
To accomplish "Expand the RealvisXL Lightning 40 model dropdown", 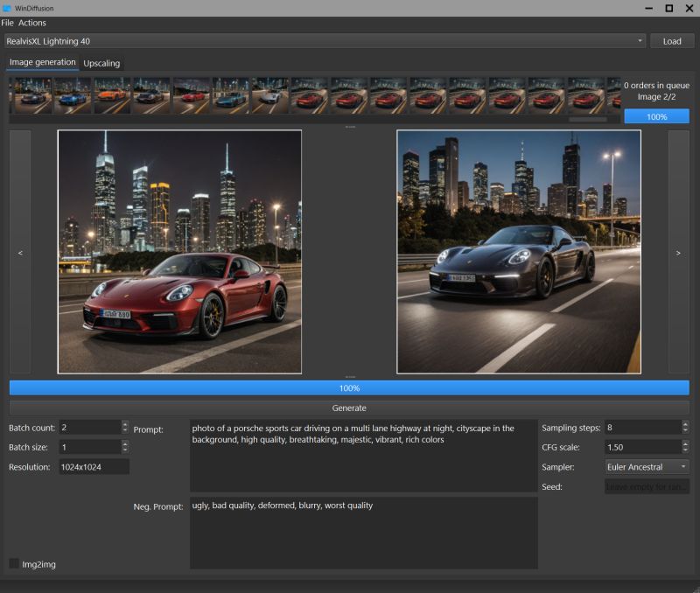I will tap(640, 41).
